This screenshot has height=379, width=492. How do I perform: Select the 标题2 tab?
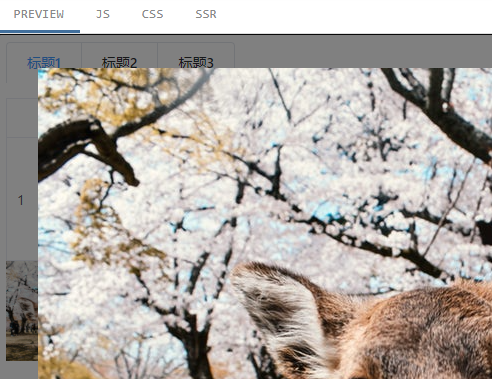pyautogui.click(x=119, y=62)
